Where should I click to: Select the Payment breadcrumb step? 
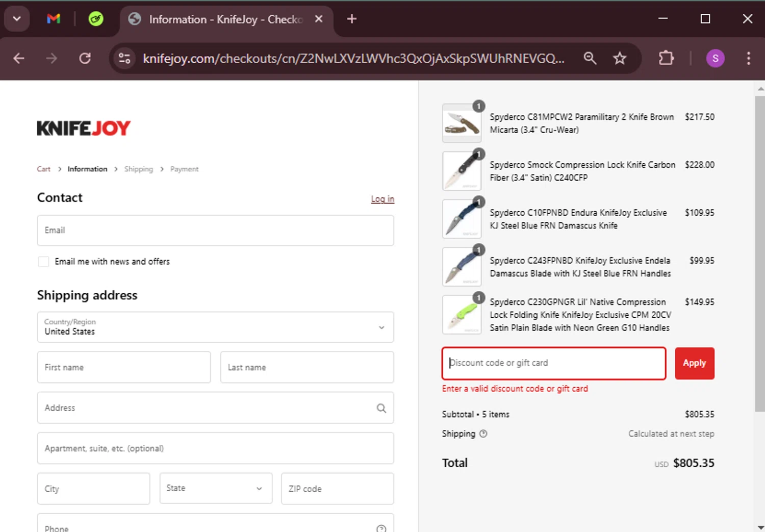coord(184,169)
